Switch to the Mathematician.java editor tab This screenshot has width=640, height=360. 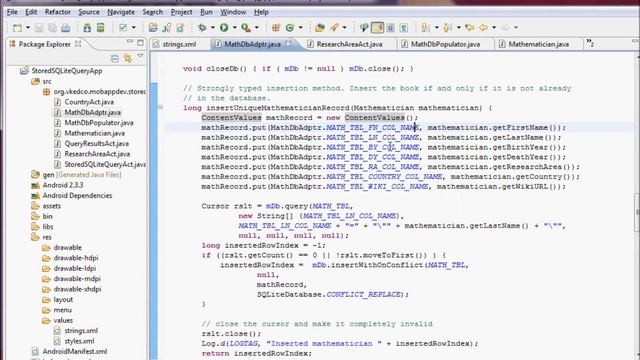pos(538,44)
